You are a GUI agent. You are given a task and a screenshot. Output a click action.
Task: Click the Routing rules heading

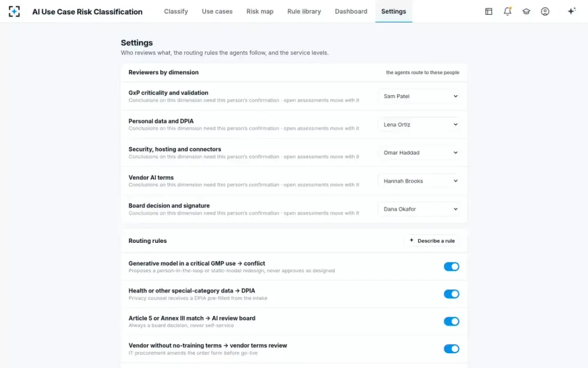[x=147, y=241]
